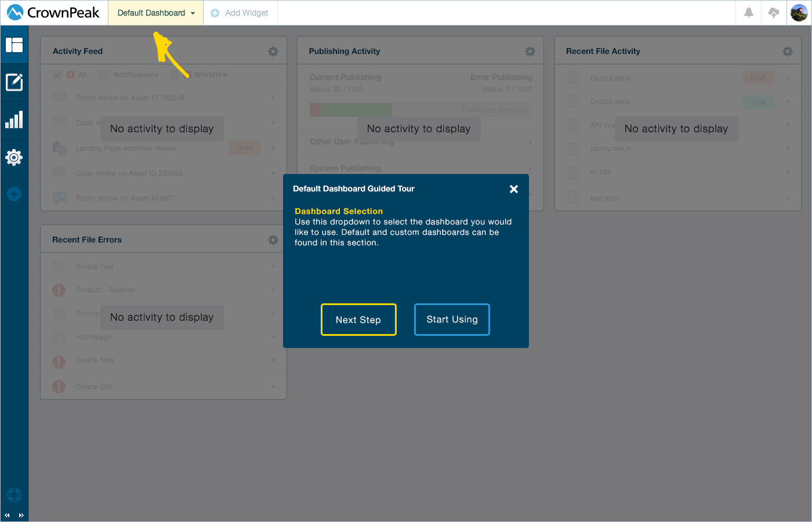Toggle the Workflow checkbox in Activity Feed
The height and width of the screenshot is (522, 812).
[x=174, y=75]
